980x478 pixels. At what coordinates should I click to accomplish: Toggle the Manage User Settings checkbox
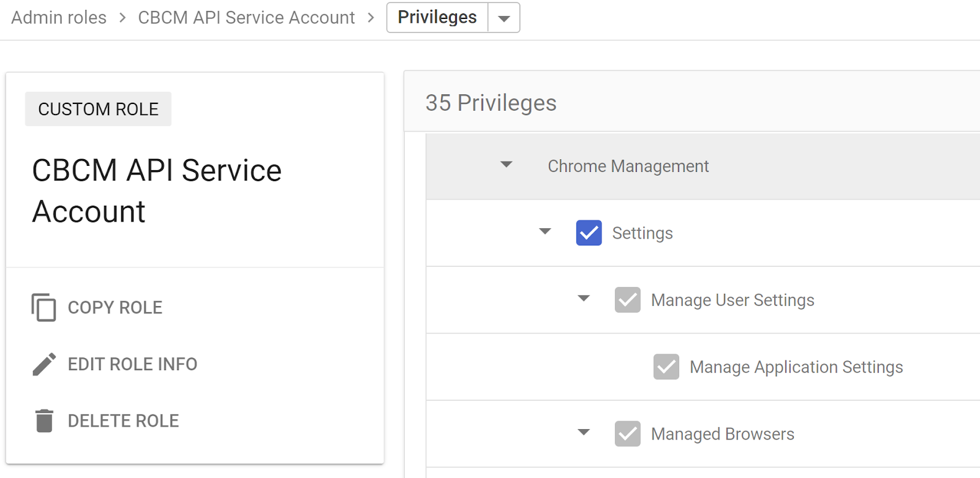(x=627, y=300)
